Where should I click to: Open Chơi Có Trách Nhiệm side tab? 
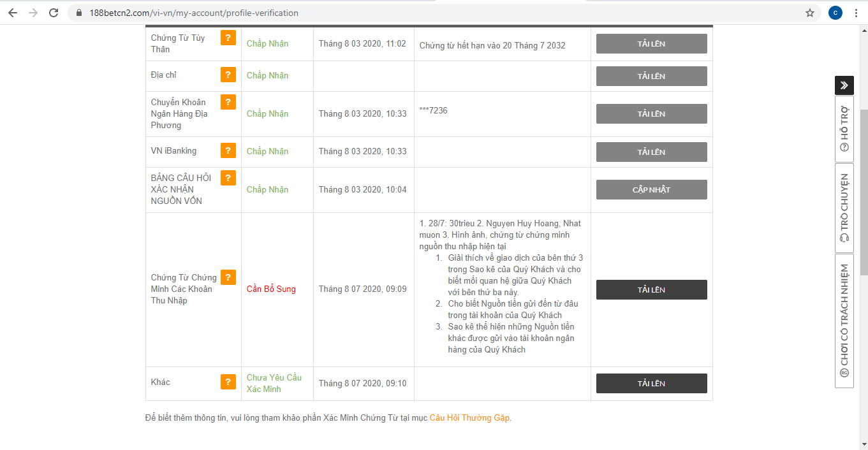click(844, 320)
